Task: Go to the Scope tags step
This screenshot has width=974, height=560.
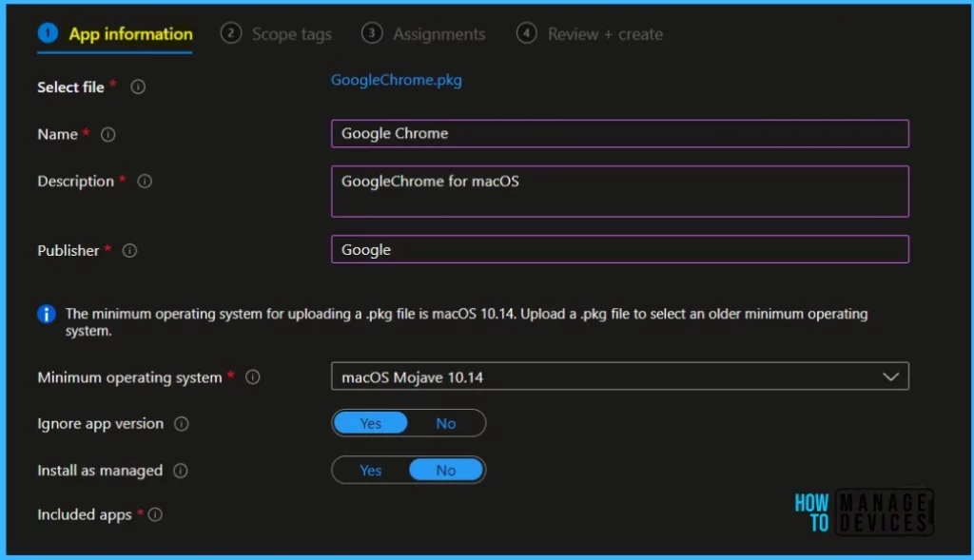Action: 277,33
